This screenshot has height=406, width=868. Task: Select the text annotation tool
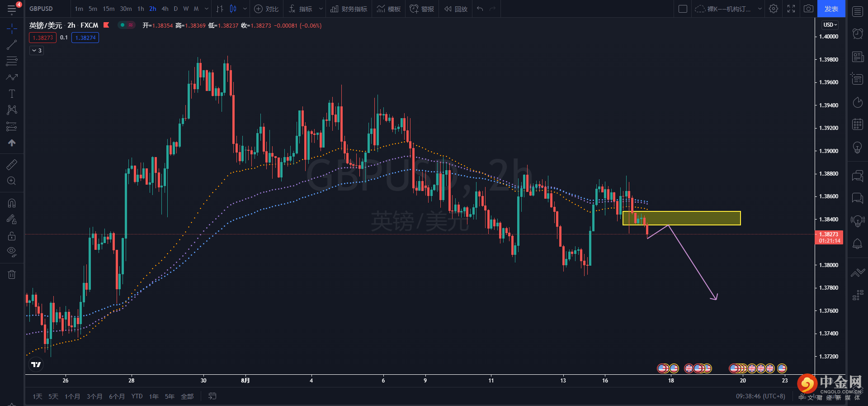12,94
